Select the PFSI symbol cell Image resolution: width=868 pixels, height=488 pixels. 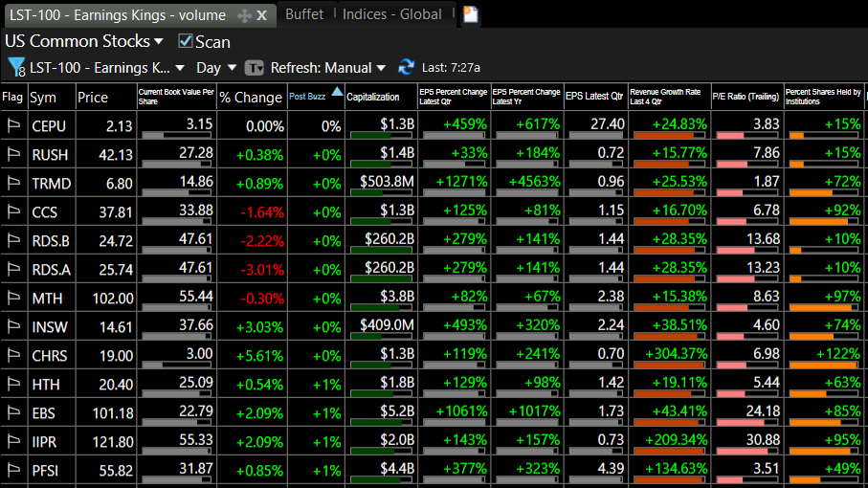51,471
